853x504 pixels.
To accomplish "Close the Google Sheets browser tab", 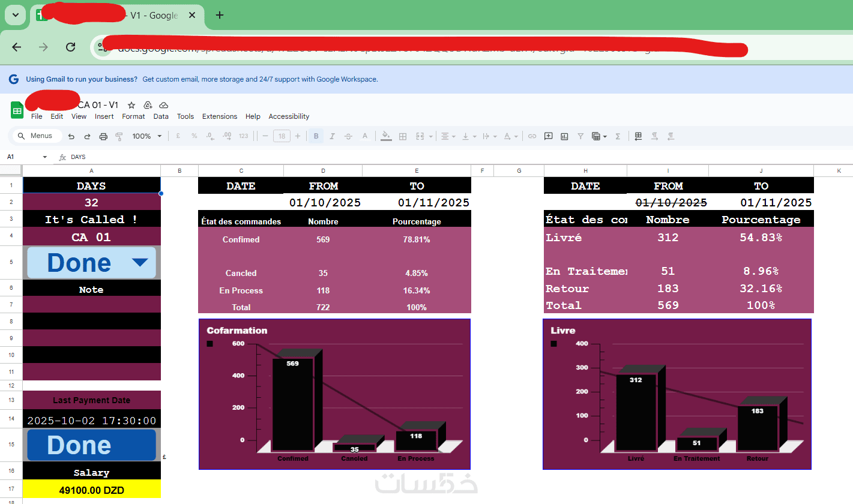I will 192,16.
